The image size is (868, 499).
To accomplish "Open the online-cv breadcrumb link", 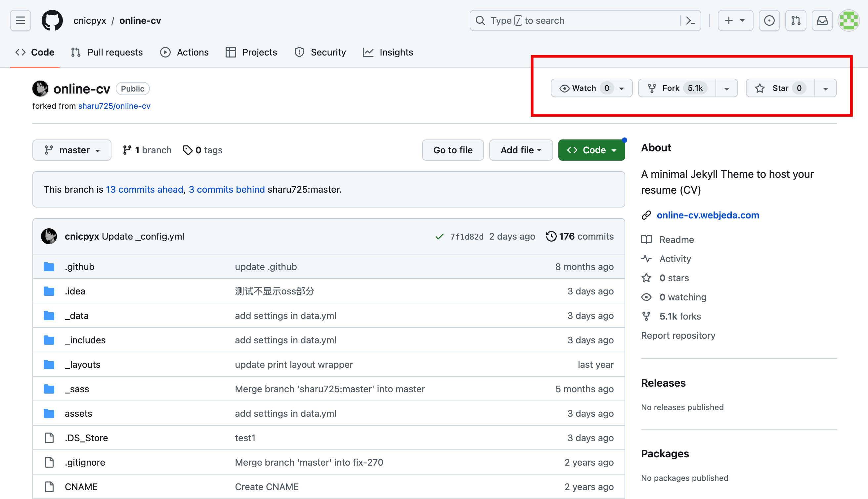I will tap(140, 20).
